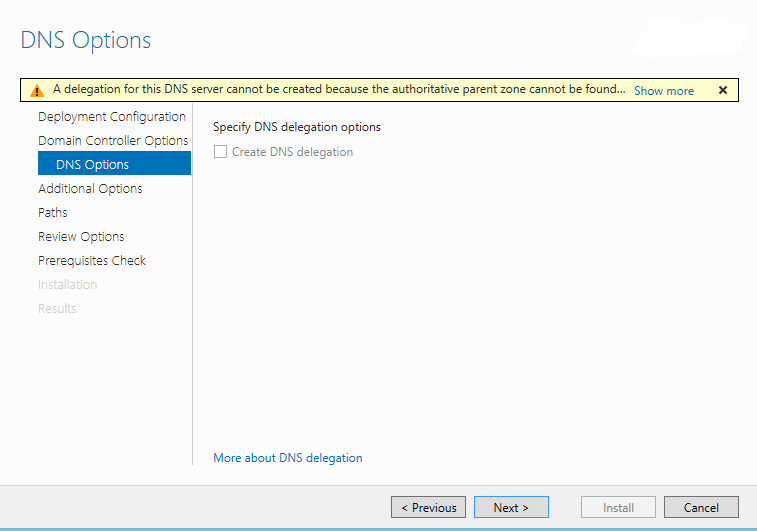Open the Paths step in sidebar

(53, 213)
